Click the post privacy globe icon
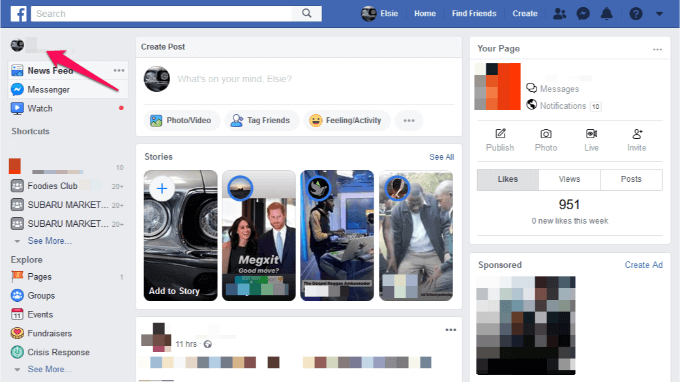 click(208, 344)
